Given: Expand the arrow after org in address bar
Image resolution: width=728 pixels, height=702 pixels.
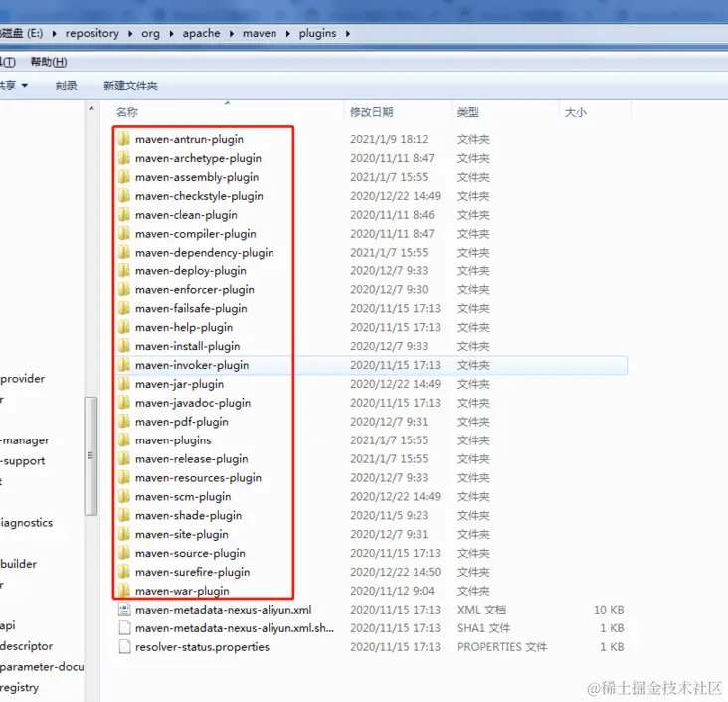Looking at the screenshot, I should (171, 34).
